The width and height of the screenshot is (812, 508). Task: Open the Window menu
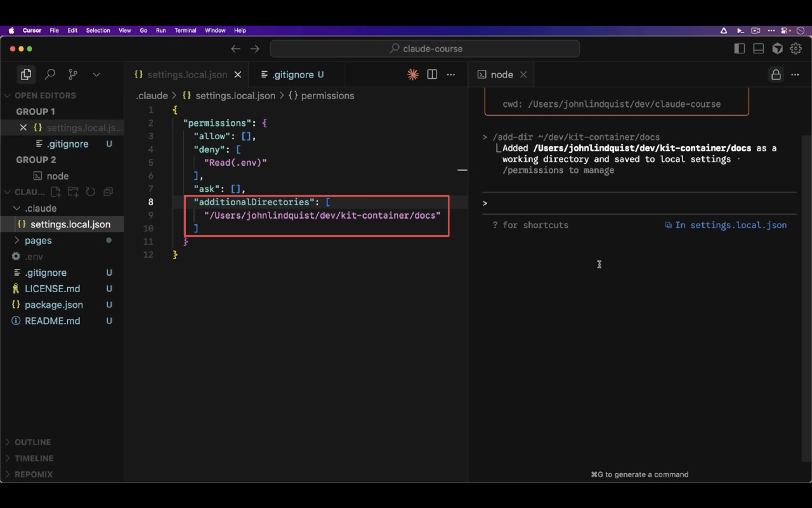click(215, 30)
